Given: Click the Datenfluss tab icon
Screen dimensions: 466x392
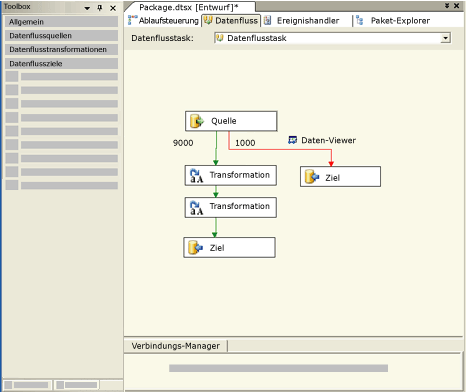Looking at the screenshot, I should pyautogui.click(x=208, y=21).
